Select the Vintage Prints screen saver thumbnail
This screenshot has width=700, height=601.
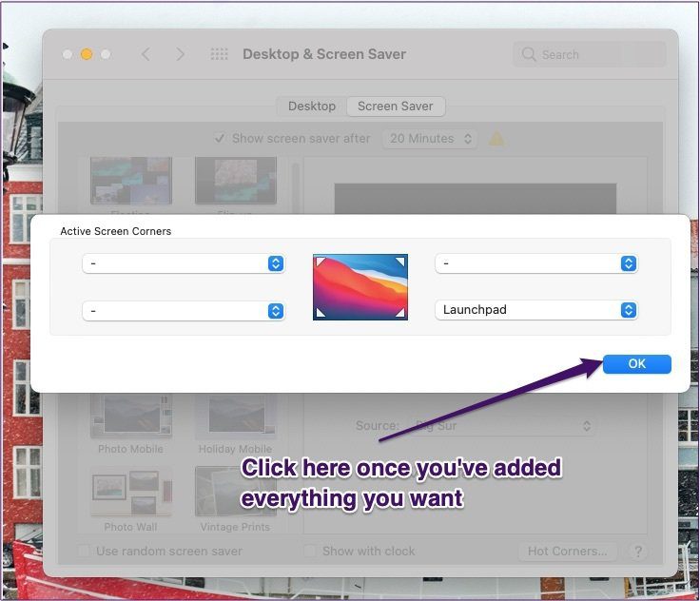pyautogui.click(x=235, y=499)
